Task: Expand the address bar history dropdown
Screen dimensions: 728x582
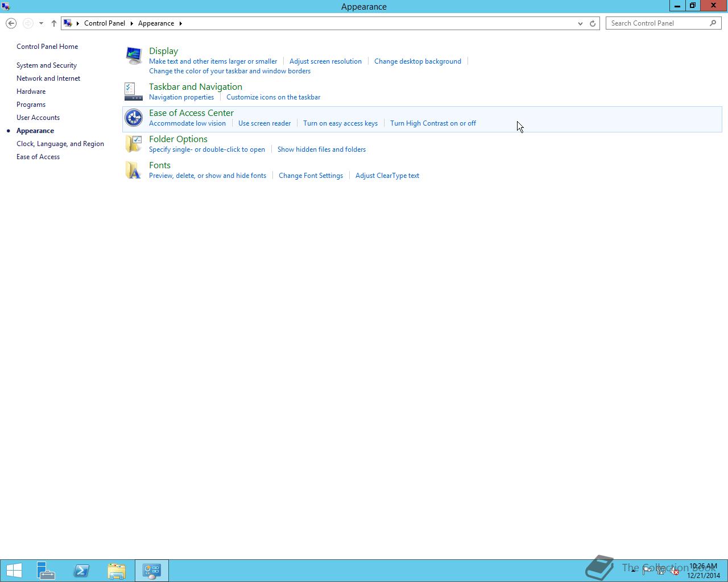Action: pos(580,23)
